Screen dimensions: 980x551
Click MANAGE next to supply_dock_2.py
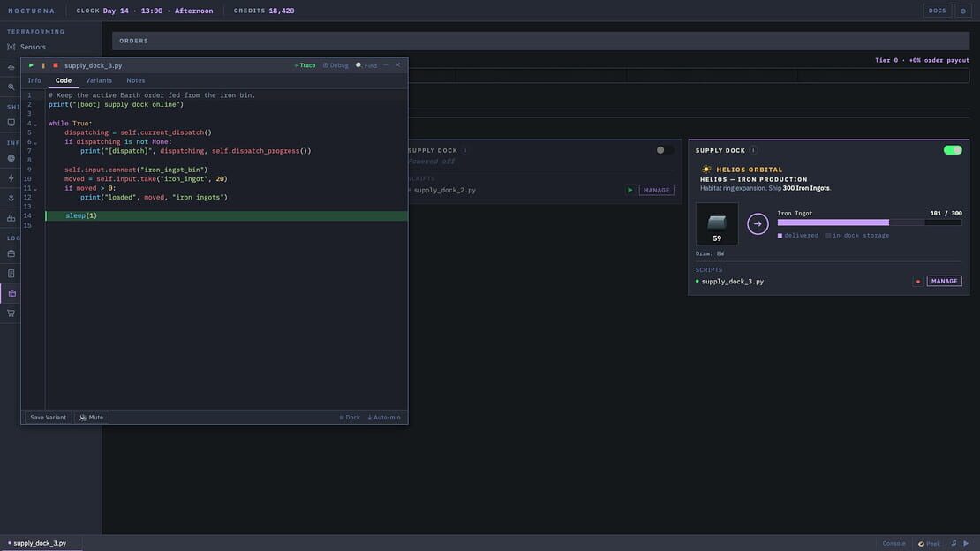point(656,190)
